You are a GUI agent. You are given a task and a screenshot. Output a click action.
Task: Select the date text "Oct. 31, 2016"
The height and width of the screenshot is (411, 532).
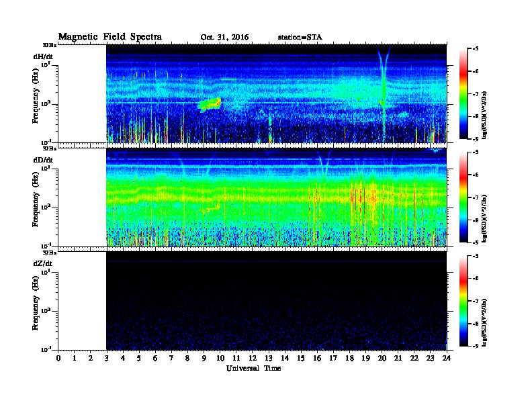pyautogui.click(x=224, y=38)
